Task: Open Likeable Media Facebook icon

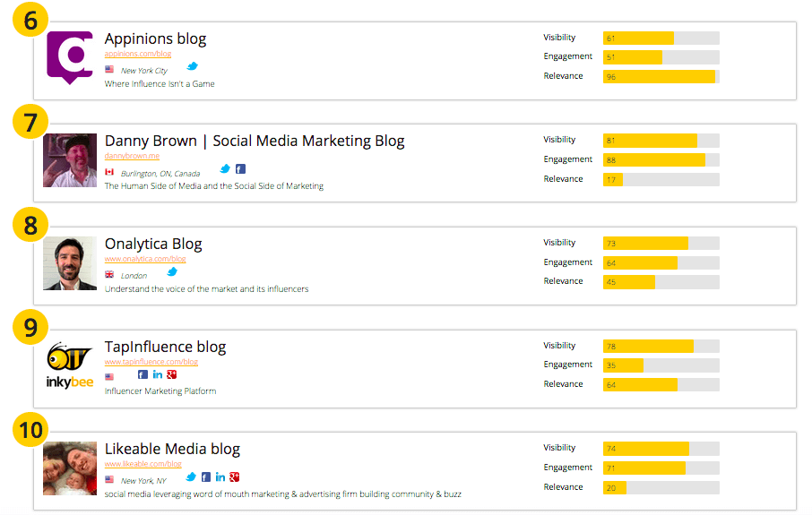Action: (x=206, y=477)
